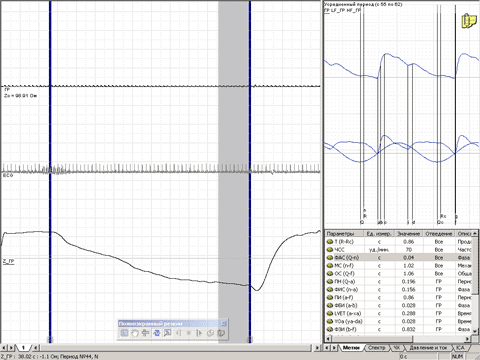This screenshot has width=480, height=360.
Task: Open the ЧК tab
Action: point(396,348)
